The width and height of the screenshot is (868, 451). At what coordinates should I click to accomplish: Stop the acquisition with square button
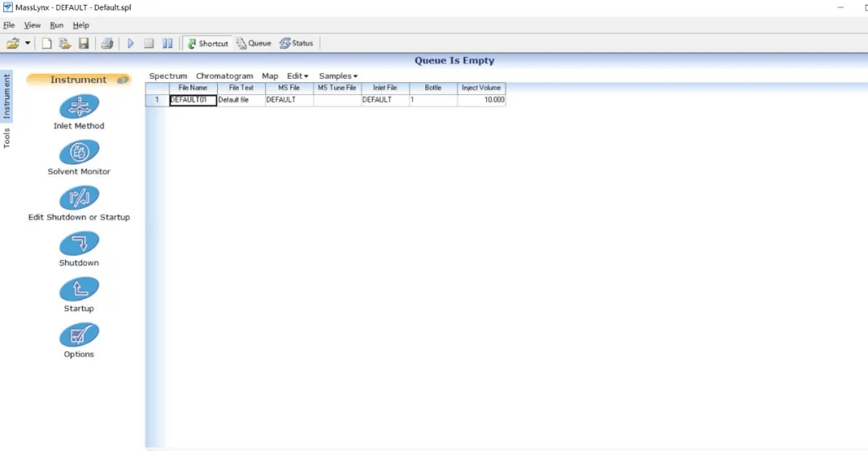[x=149, y=43]
